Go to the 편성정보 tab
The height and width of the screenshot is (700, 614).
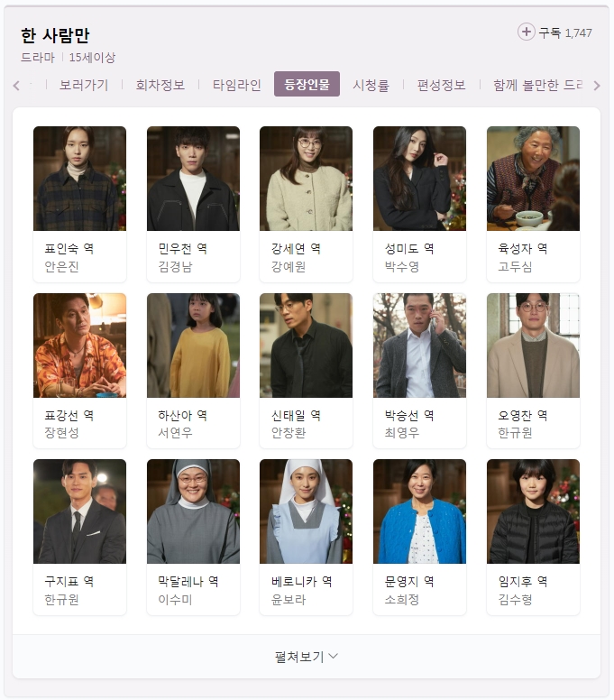point(441,85)
